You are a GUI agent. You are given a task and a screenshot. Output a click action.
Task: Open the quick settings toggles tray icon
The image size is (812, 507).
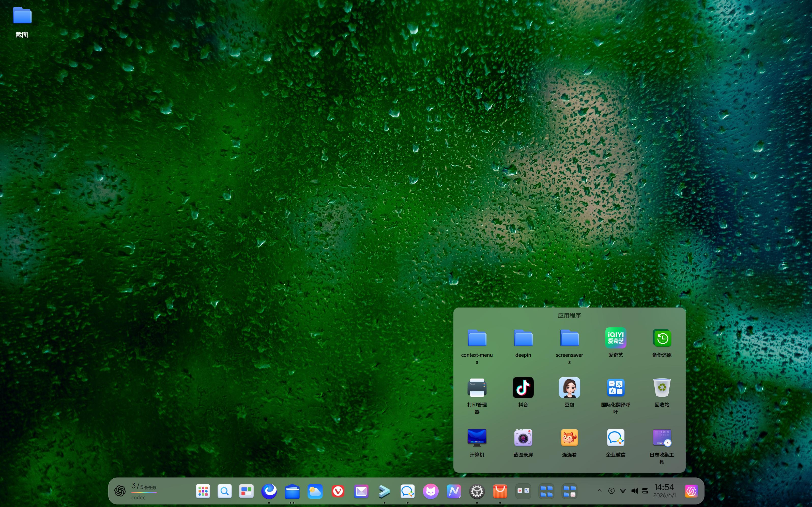[645, 491]
